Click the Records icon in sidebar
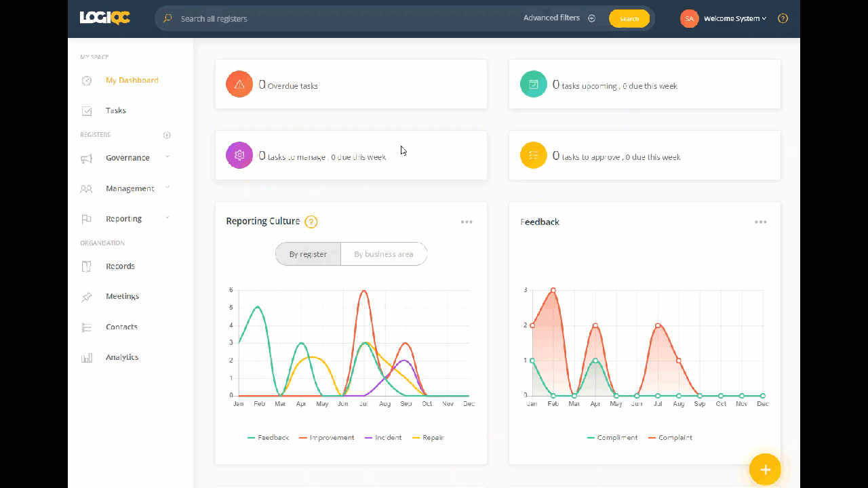Viewport: 868px width, 488px height. click(x=87, y=266)
